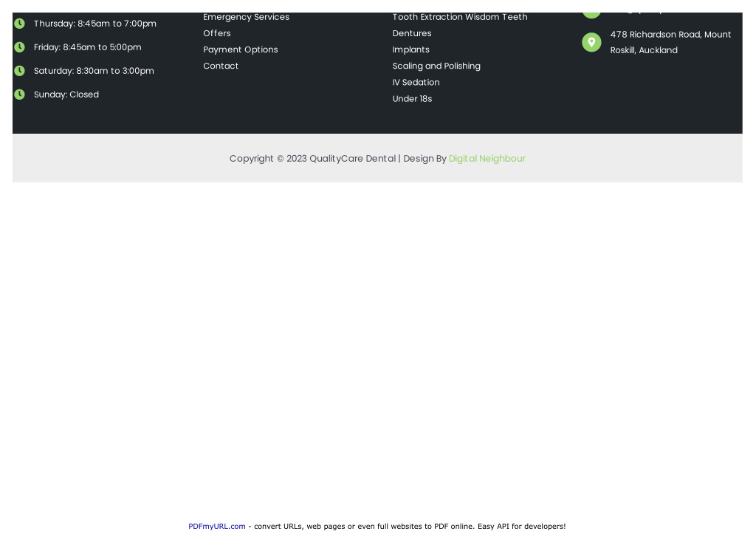Open the Offers footer link
This screenshot has width=756, height=534.
pyautogui.click(x=216, y=33)
